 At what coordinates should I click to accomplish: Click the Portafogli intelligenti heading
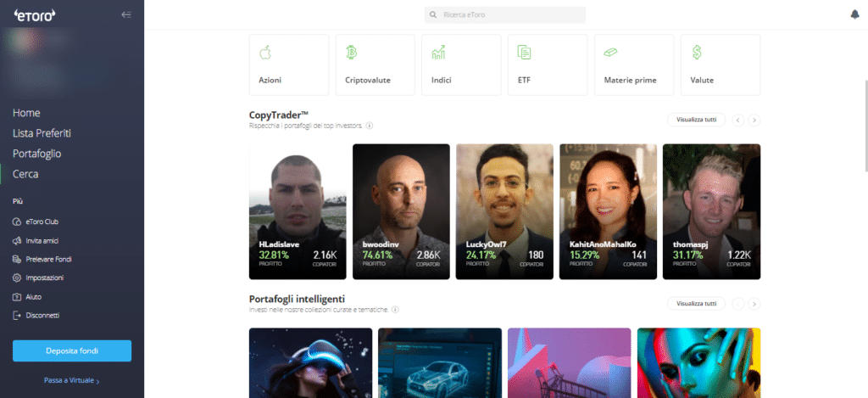tap(298, 299)
